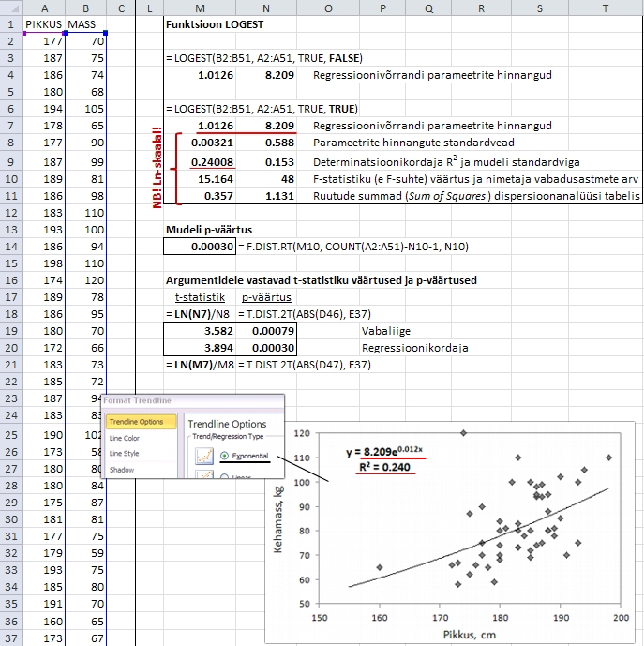Select row 14 header
The width and height of the screenshot is (644, 646).
point(11,247)
